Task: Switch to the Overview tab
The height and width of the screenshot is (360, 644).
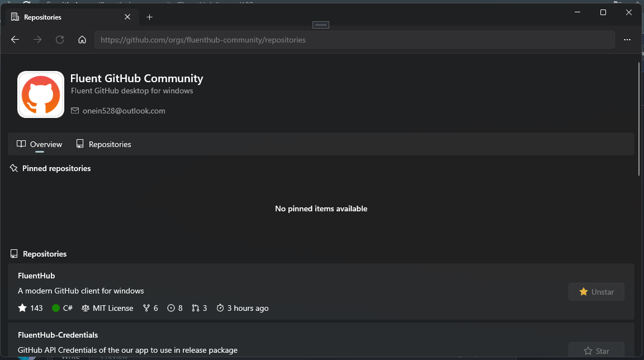Action: pos(39,144)
